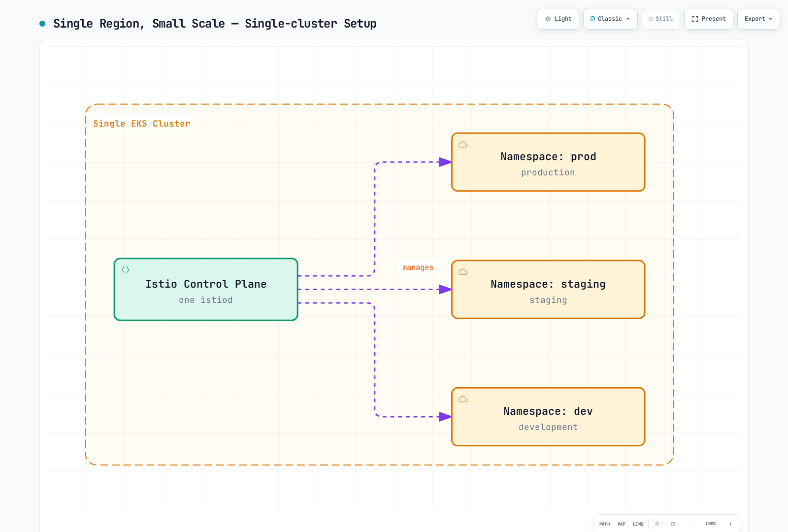Click the sun icon in Light button
Image resolution: width=788 pixels, height=532 pixels.
point(548,19)
